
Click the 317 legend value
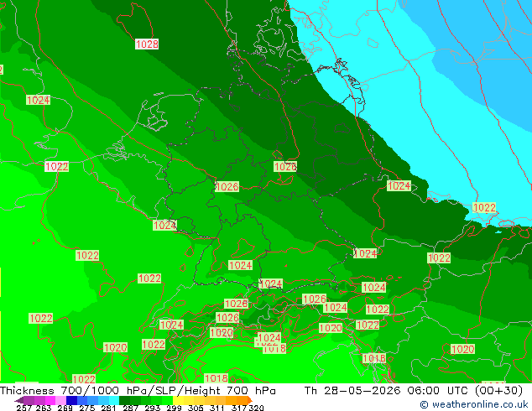[x=239, y=408]
